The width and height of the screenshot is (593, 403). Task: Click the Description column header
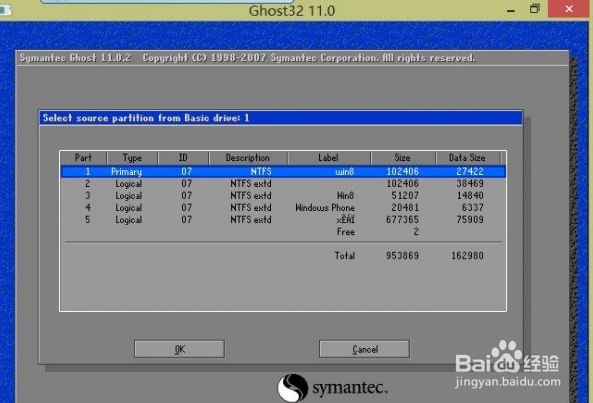click(248, 158)
